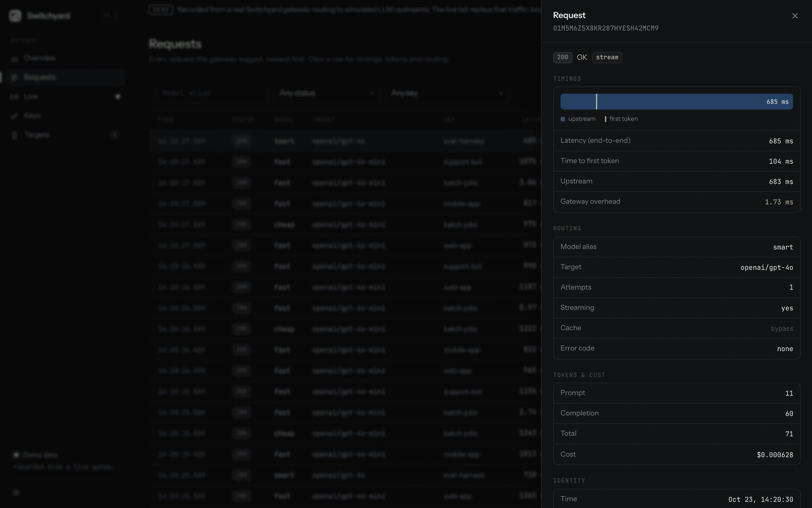
Task: Click the ROUTING section heading
Action: tap(567, 229)
